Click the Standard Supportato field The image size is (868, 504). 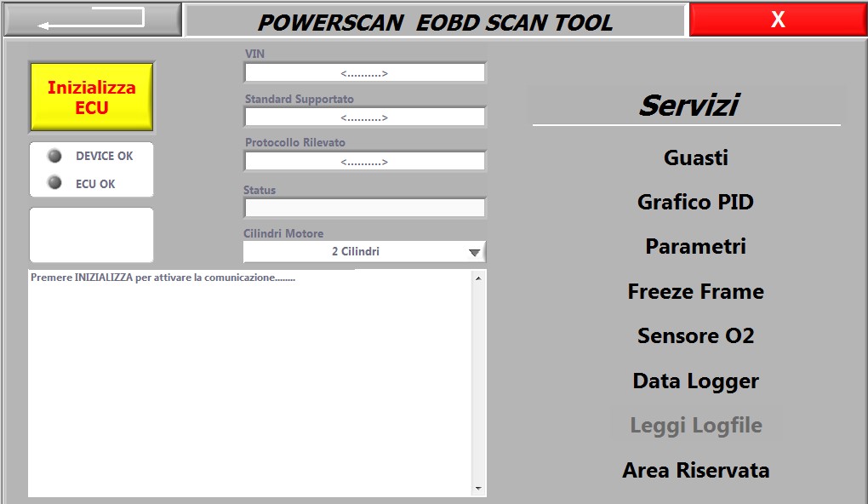point(364,117)
